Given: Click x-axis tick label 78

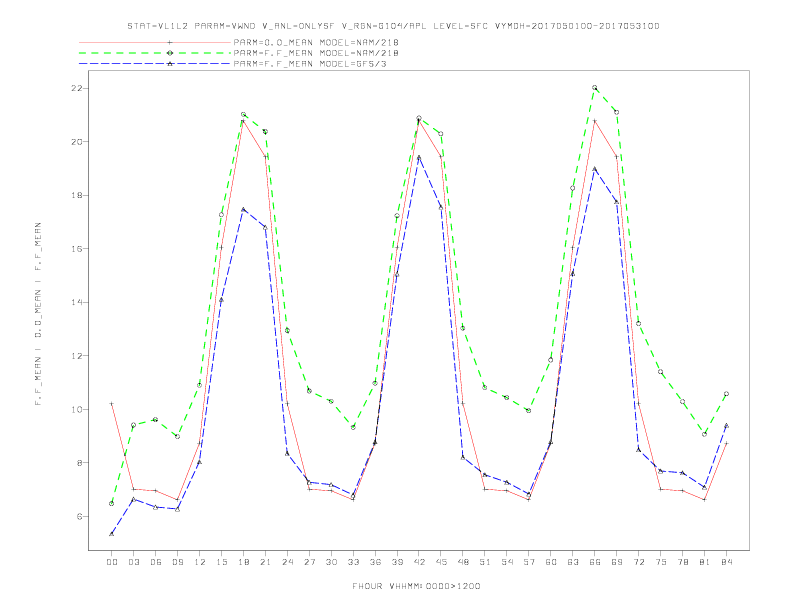Looking at the screenshot, I should coord(682,562).
